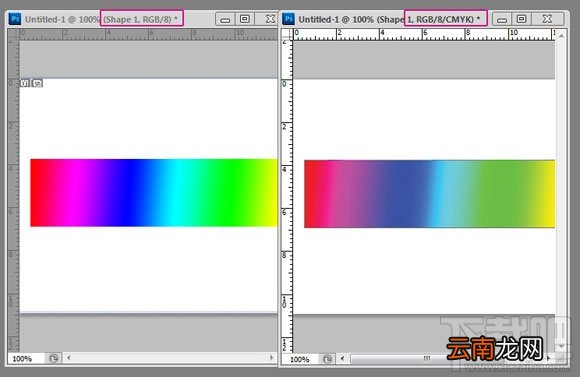Click the 'Untitled-1 @ 100% (Shape 1, RGB/8)' title
This screenshot has width=580, height=377.
pyautogui.click(x=101, y=19)
